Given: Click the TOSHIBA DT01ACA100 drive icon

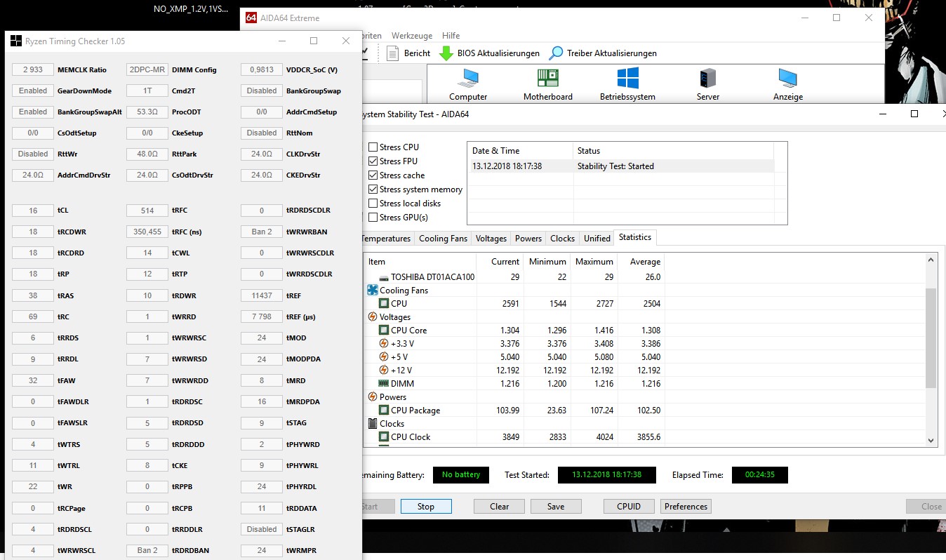Looking at the screenshot, I should point(384,277).
